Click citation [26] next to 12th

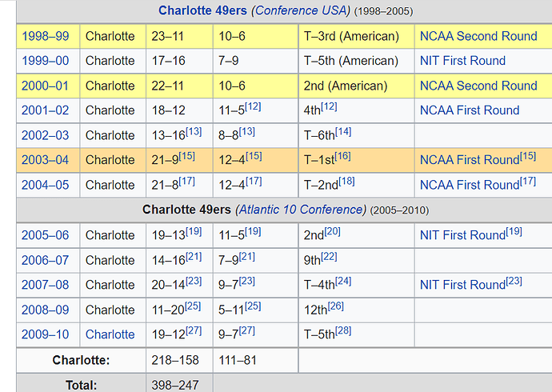pos(336,306)
